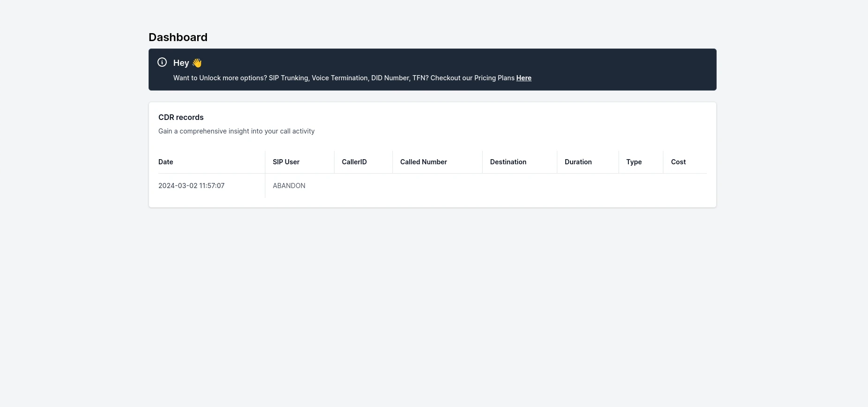Click the info circle icon in banner
This screenshot has width=868, height=407.
coord(162,62)
